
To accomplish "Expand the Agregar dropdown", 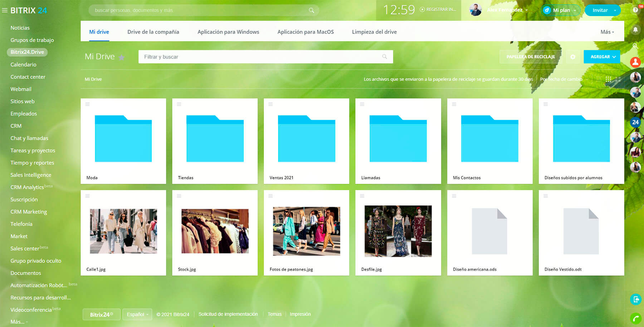I will [614, 57].
